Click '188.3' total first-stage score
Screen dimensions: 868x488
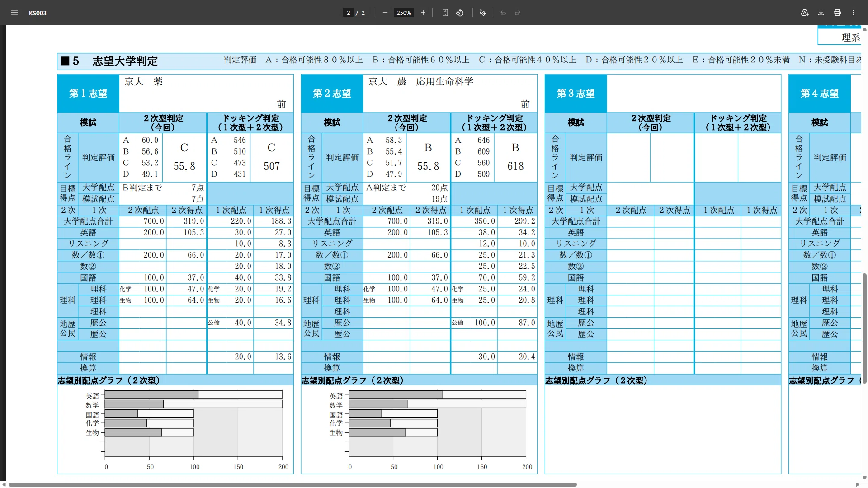coord(281,221)
